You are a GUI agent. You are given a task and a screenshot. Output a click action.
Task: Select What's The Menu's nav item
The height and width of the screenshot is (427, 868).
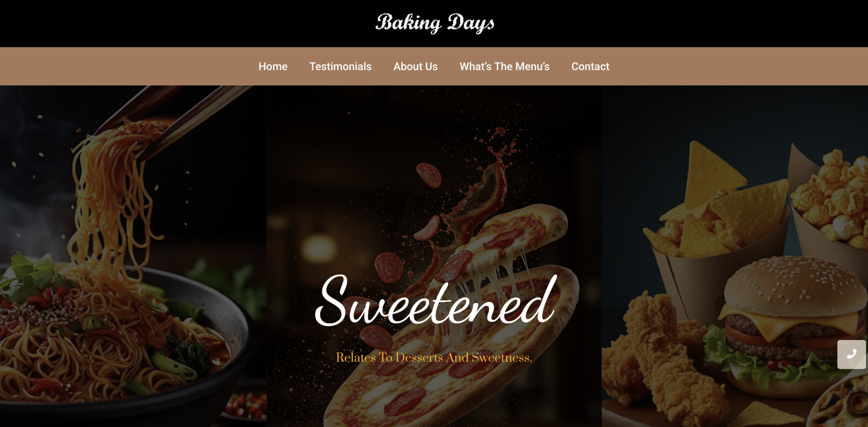coord(504,66)
